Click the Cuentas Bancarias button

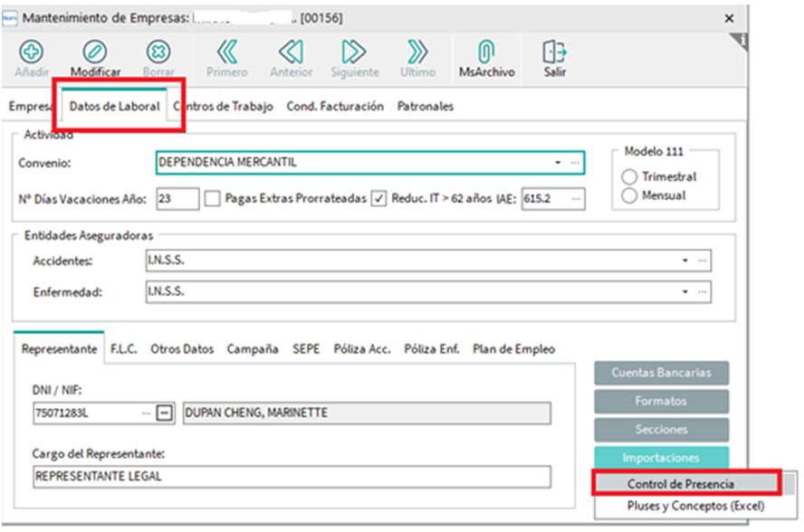[x=661, y=372]
